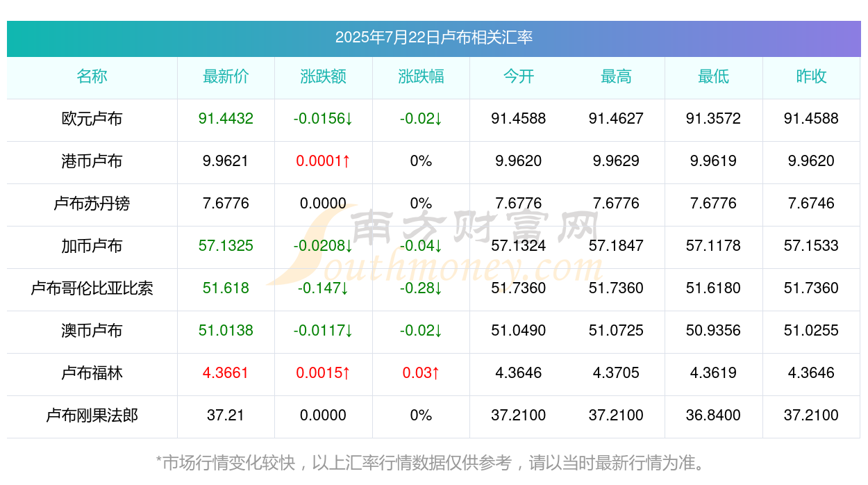Viewport: 868px width, 485px height.
Task: Click latest price 37.21
Action: point(226,416)
